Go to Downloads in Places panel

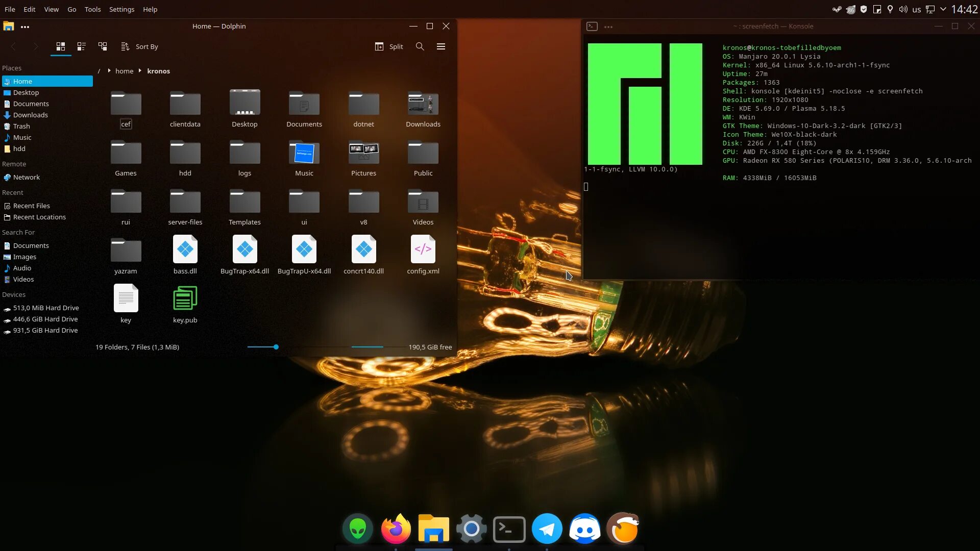click(x=31, y=115)
